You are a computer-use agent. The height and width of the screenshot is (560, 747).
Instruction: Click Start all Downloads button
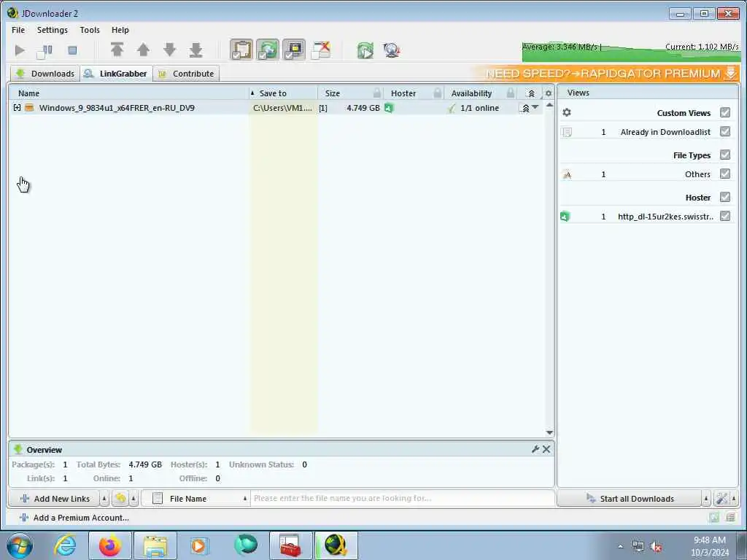tap(630, 499)
